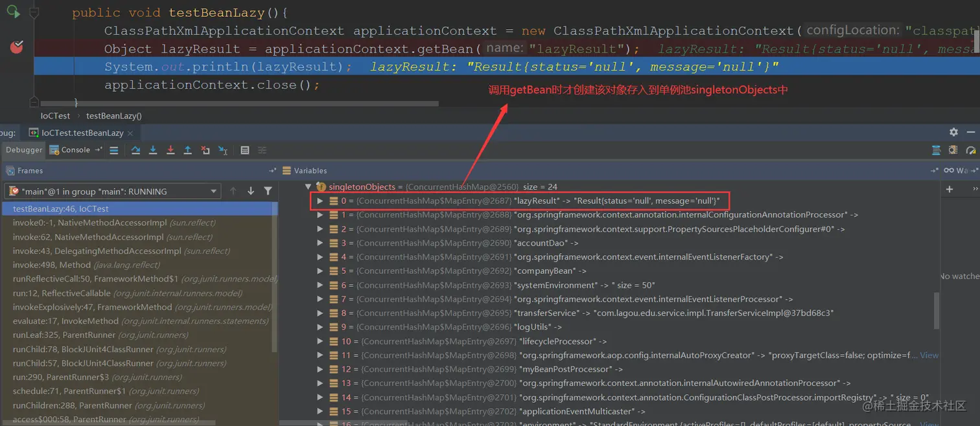Screen dimensions: 980x426
Task: Click the run test gutter icon beside testBeanLazy
Action: click(x=13, y=12)
